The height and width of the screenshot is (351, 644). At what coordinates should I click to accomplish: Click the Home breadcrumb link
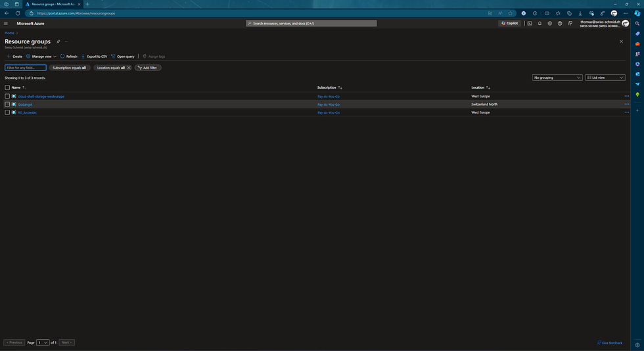(x=9, y=33)
